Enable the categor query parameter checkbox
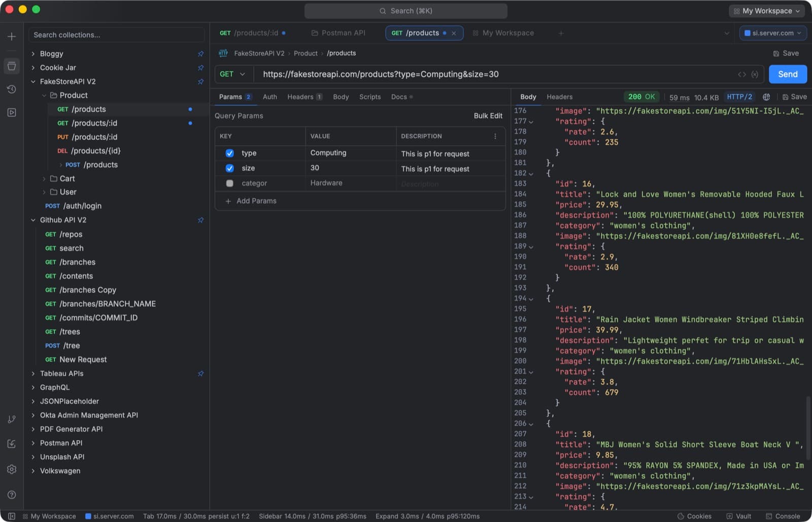The height and width of the screenshot is (522, 812). [x=230, y=184]
